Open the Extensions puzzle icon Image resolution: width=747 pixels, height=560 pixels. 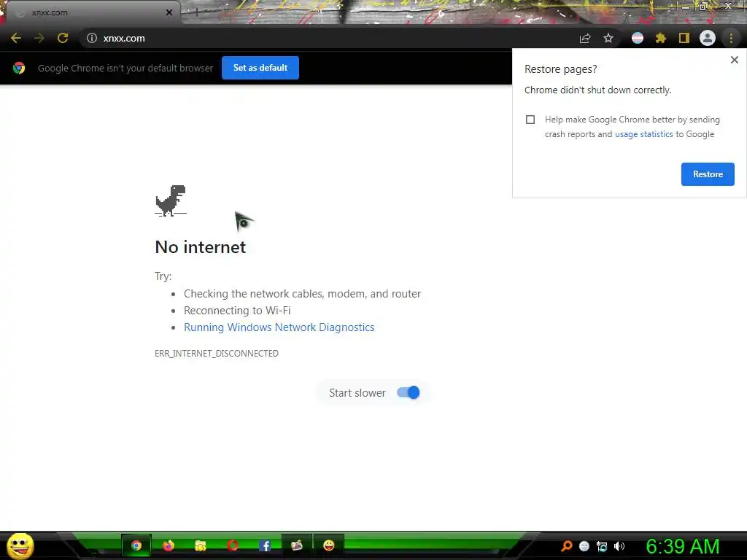(661, 38)
